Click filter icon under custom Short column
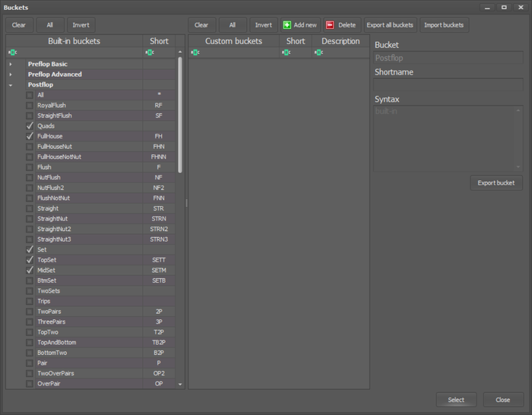Screen dimensions: 532x415 [x=286, y=52]
